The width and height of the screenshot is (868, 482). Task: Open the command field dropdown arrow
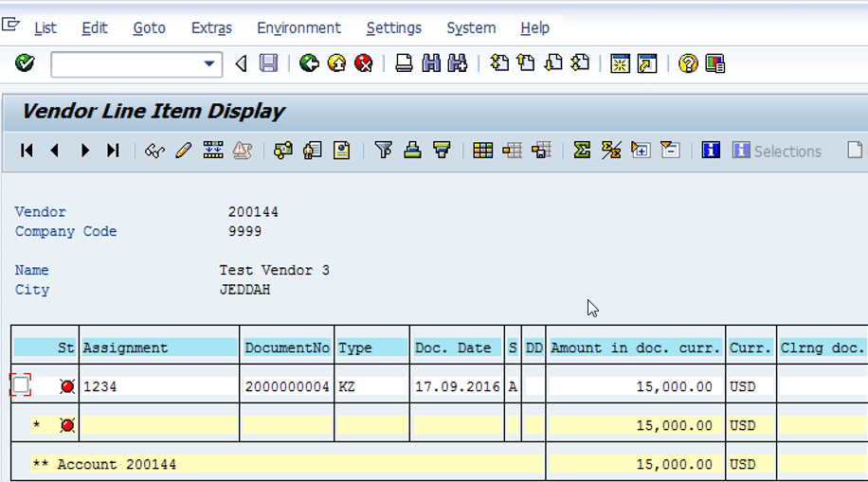[x=209, y=63]
